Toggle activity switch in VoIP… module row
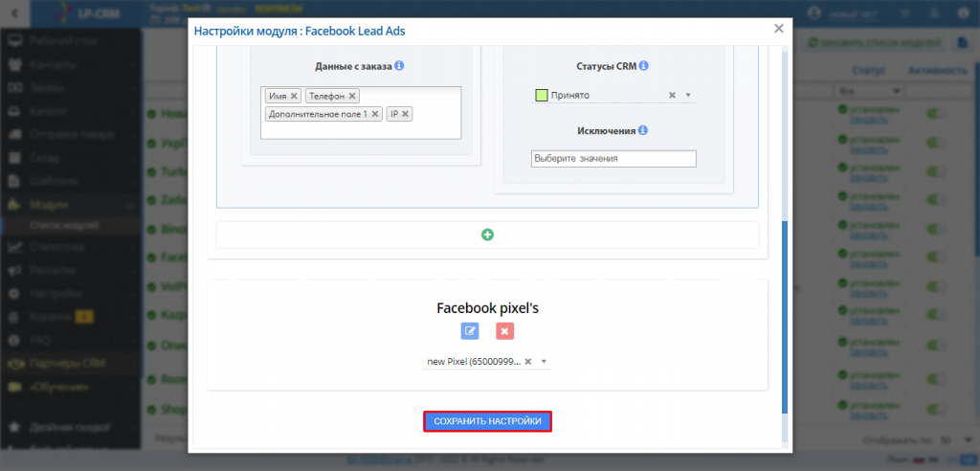980x471 pixels. click(936, 286)
